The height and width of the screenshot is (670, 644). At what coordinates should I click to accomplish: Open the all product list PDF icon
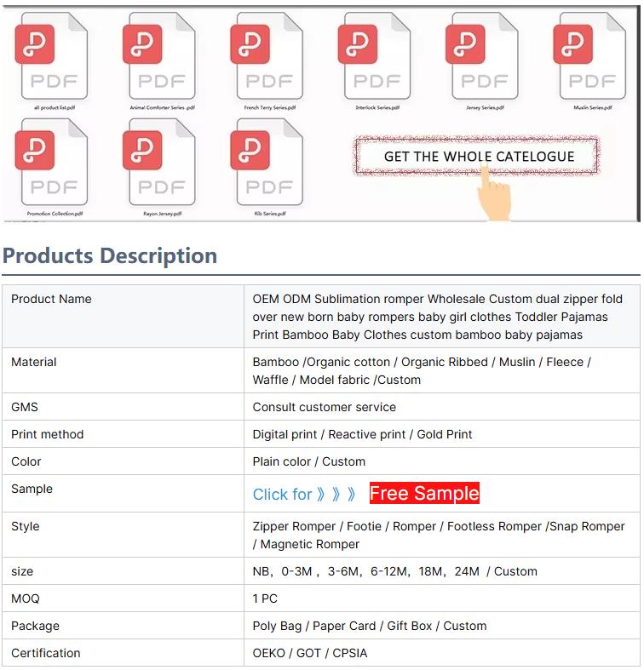pos(52,58)
